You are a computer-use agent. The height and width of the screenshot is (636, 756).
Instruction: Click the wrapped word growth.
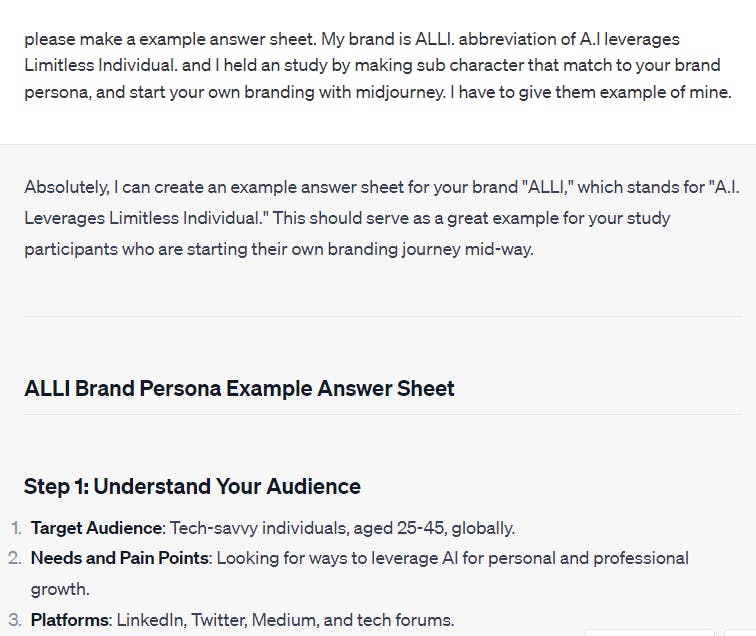[x=60, y=589]
